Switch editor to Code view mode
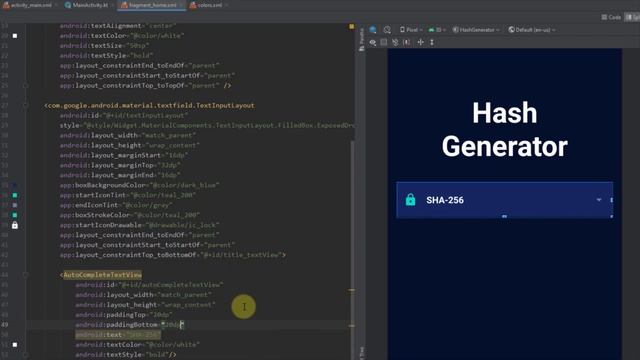The height and width of the screenshot is (360, 640). point(611,17)
